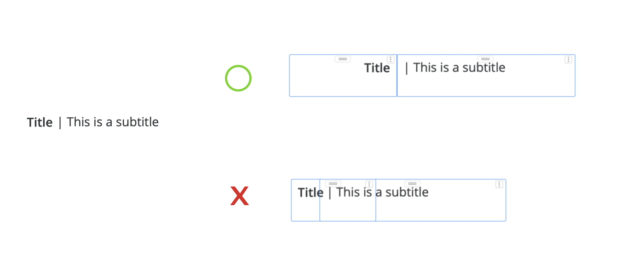Open the three-dot menu of the wide box beside the red X
Image resolution: width=644 pixels, height=276 pixels.
pyautogui.click(x=499, y=184)
